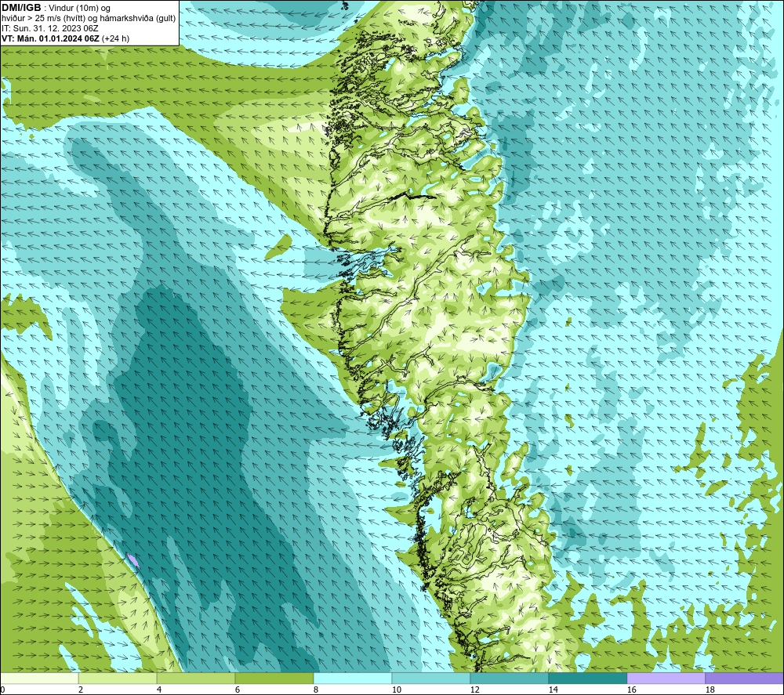Click the '(+24 h)' forecast offset text
The height and width of the screenshot is (695, 784).
[x=115, y=38]
